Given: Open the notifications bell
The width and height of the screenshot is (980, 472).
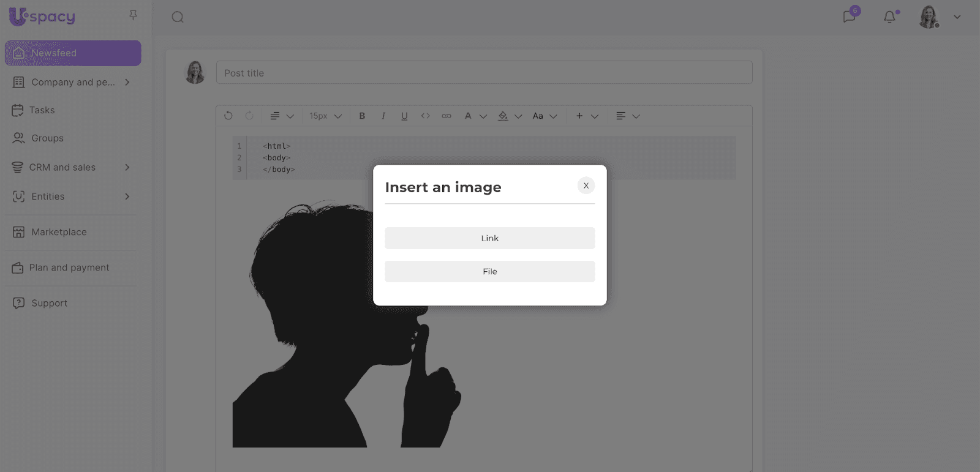Looking at the screenshot, I should tap(889, 17).
